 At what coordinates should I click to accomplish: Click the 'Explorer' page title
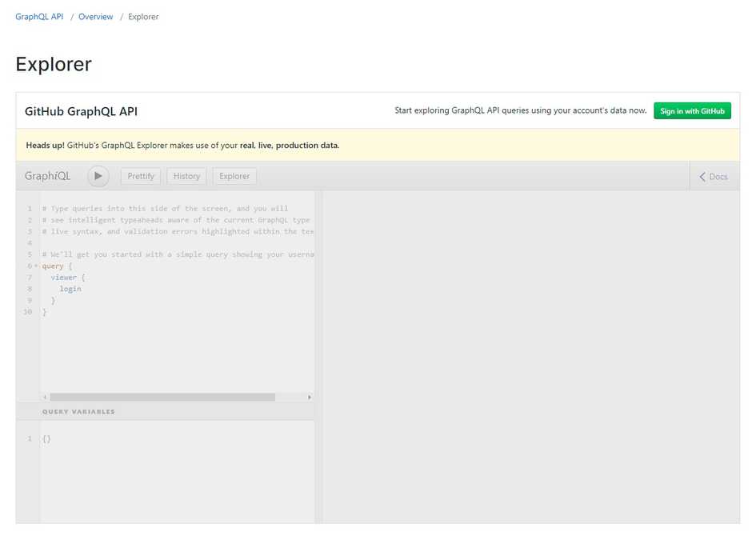tap(54, 64)
